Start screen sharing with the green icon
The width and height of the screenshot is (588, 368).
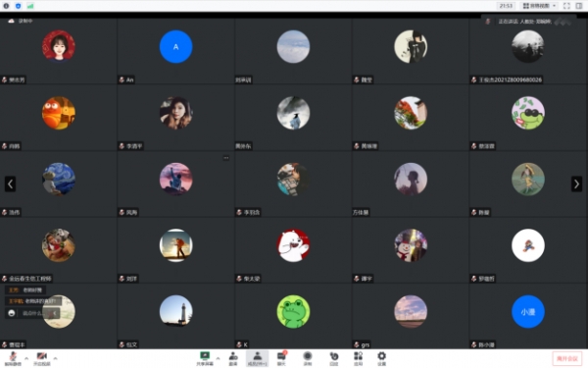[205, 358]
